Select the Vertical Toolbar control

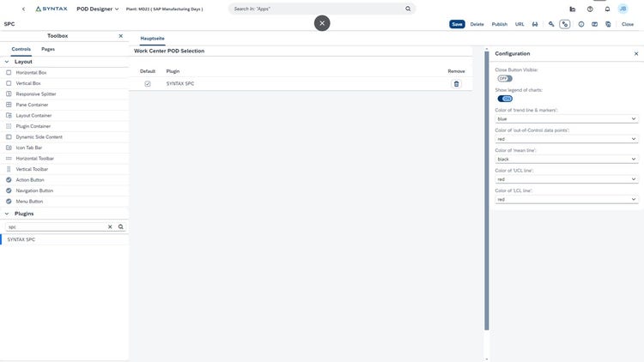click(x=64, y=169)
